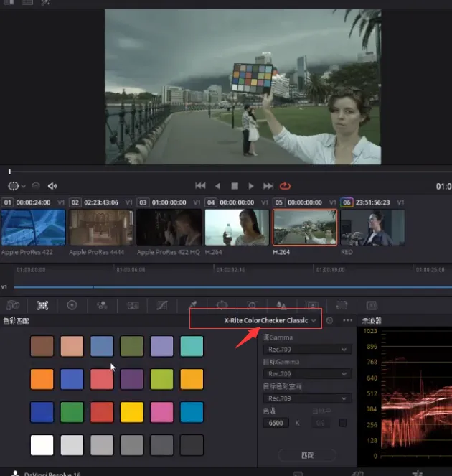Click the 示波器 scopes panel title
Image resolution: width=452 pixels, height=476 pixels.
tap(372, 321)
